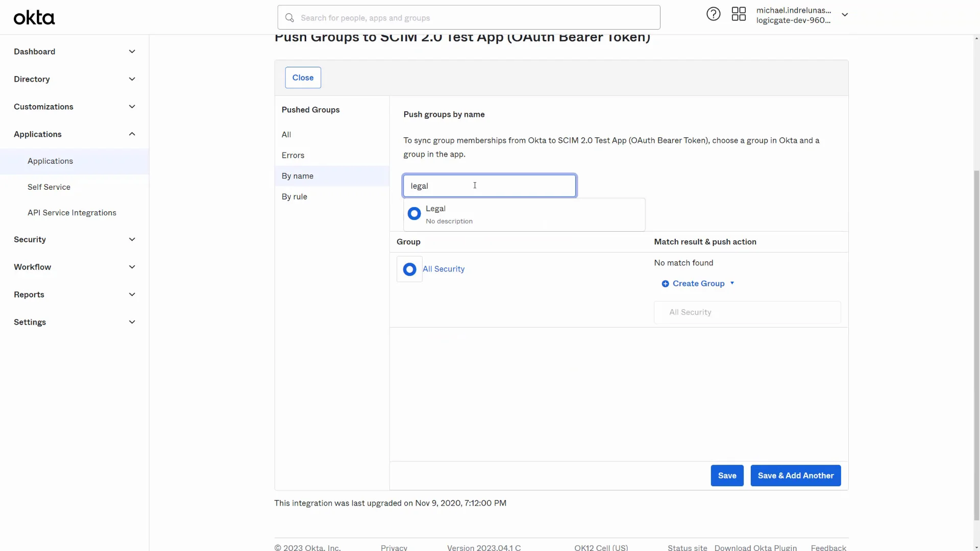Click the Group column header
The image size is (980, 551).
click(408, 242)
